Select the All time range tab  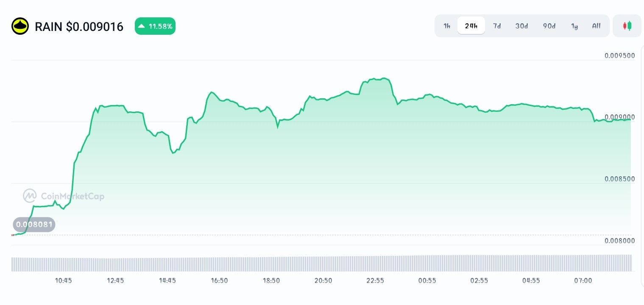coord(596,26)
